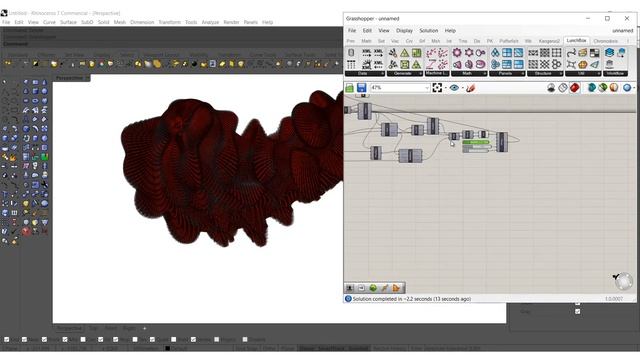This screenshot has width=640, height=360.
Task: Choose the blue quad panels icon in Panels group
Action: point(507,53)
